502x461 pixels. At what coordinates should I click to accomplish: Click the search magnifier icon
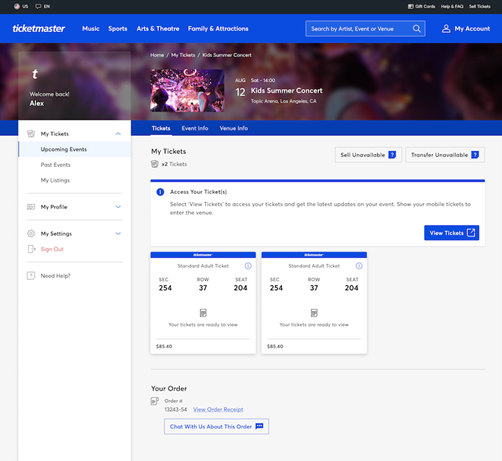point(417,29)
